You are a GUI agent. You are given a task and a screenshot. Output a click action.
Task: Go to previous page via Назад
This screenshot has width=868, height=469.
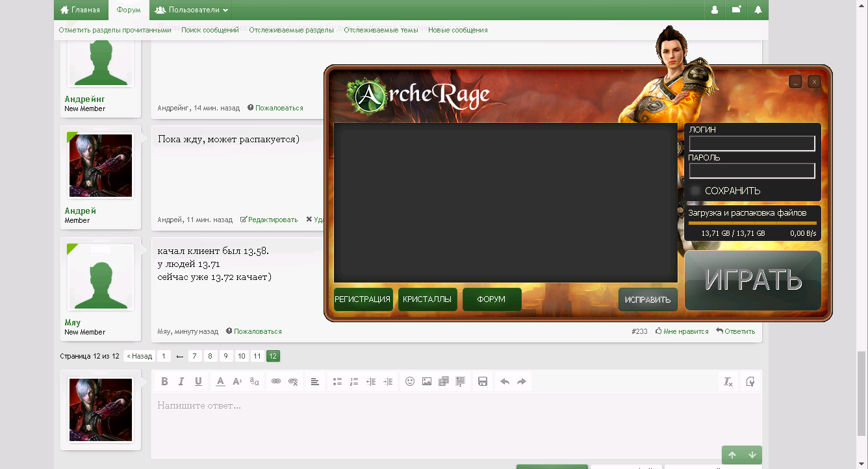tap(139, 356)
